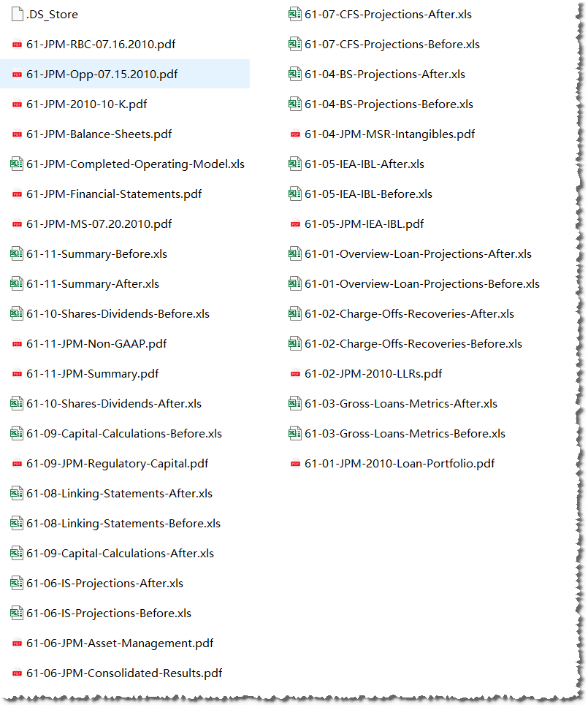Select file name 61-01-JPM-2010-Loan-Portfolio.pdf
Image resolution: width=588 pixels, height=707 pixels.
pos(400,464)
